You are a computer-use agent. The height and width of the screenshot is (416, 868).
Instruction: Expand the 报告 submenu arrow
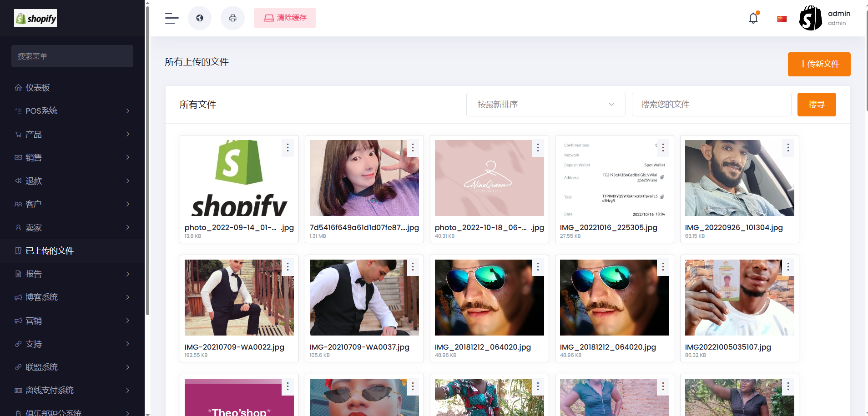point(128,274)
